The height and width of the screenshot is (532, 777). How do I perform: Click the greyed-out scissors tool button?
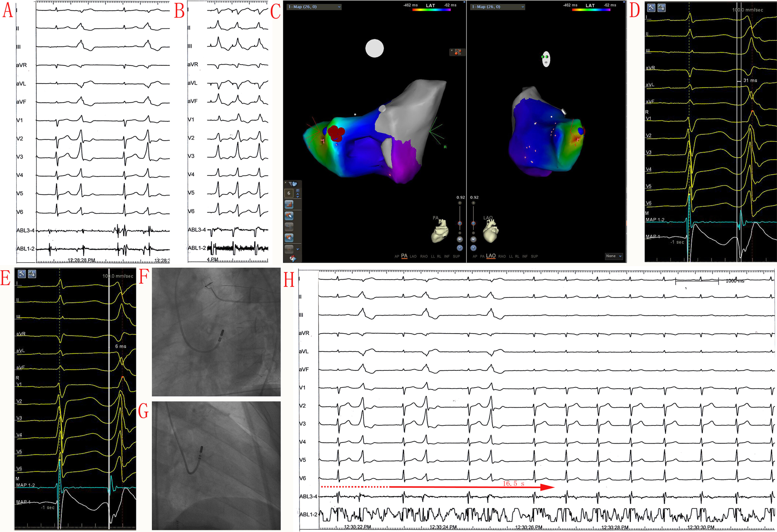(289, 227)
